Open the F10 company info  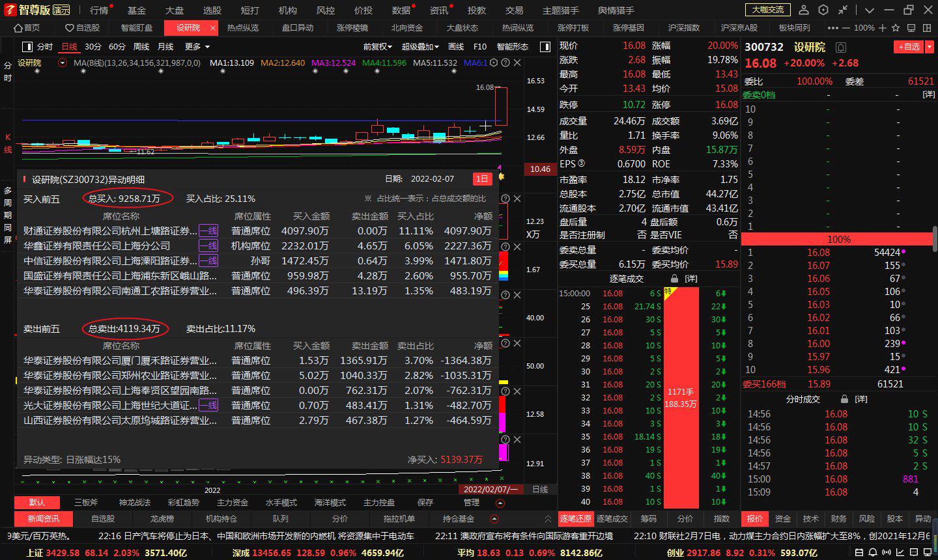tap(480, 47)
